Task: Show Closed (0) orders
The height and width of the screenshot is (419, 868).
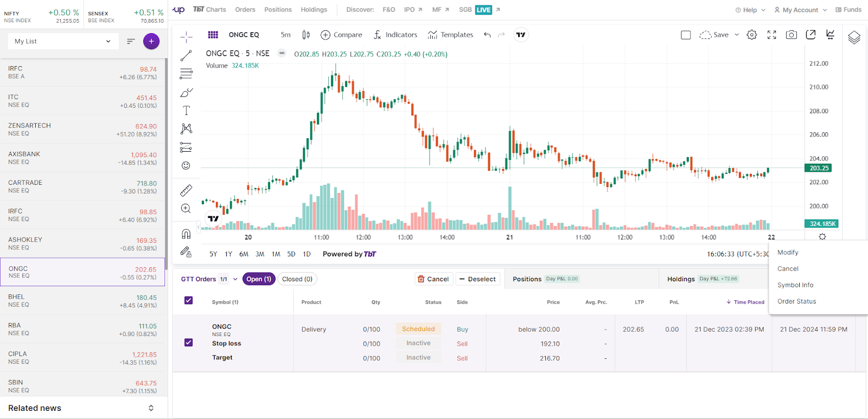Action: tap(297, 279)
